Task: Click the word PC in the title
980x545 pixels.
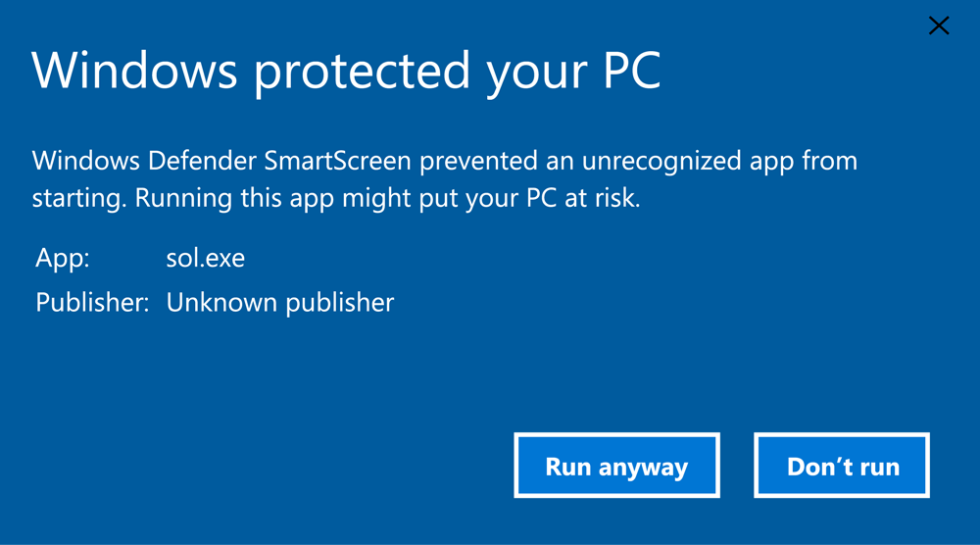Action: pos(632,70)
